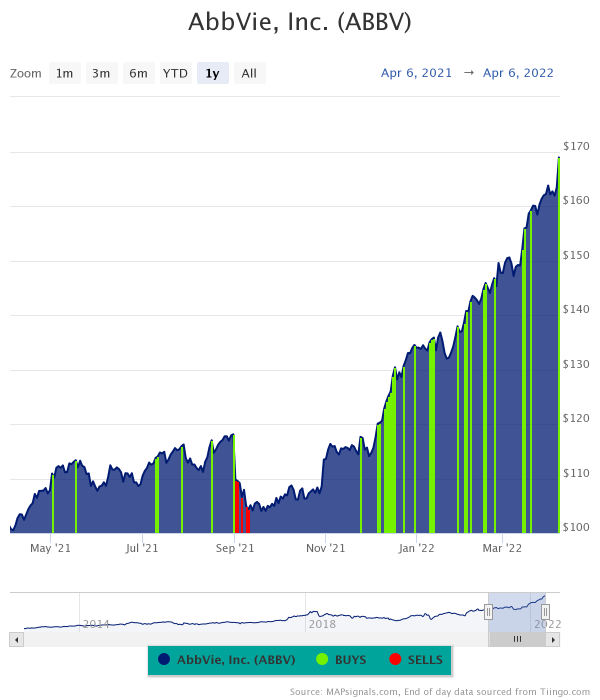Click the navigator right scroll arrow

553,639
